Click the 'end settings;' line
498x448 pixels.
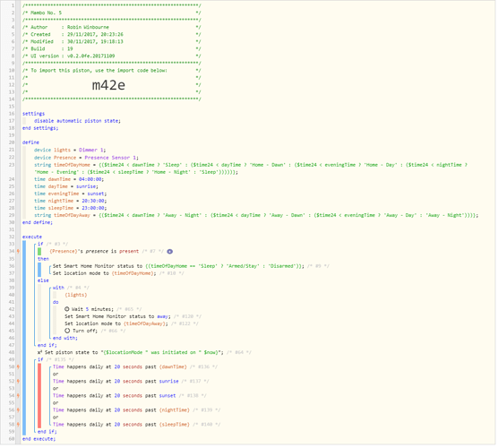pos(40,129)
